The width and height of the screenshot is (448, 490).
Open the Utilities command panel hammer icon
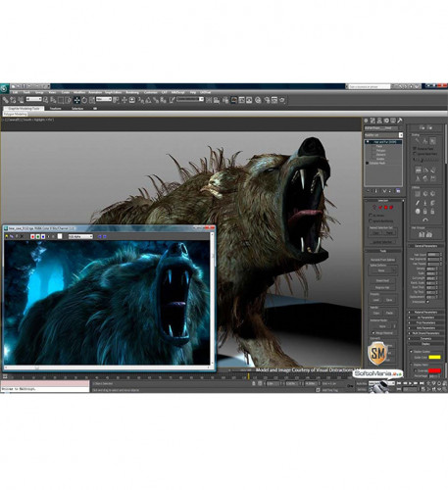click(x=400, y=121)
